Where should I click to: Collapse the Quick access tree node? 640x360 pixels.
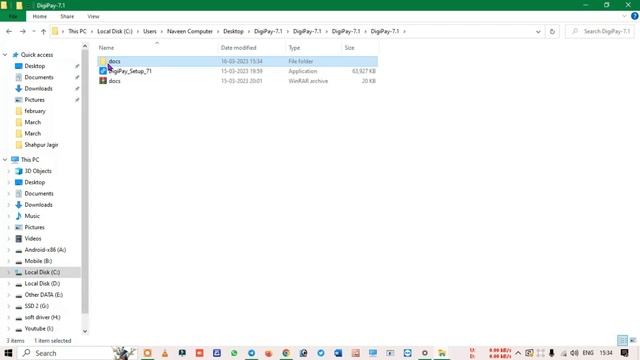click(5, 55)
